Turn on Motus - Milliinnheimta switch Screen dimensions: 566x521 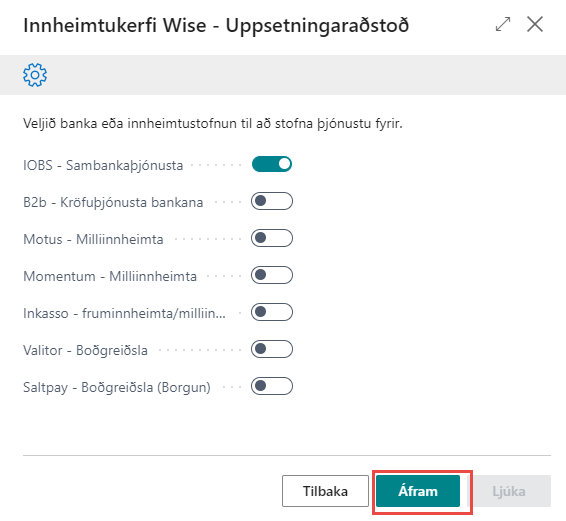272,238
